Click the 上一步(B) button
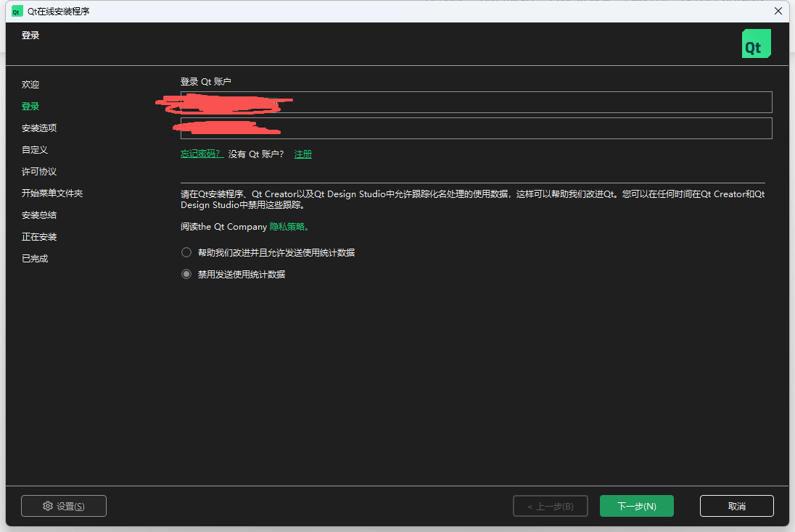The width and height of the screenshot is (795, 532). (x=551, y=506)
